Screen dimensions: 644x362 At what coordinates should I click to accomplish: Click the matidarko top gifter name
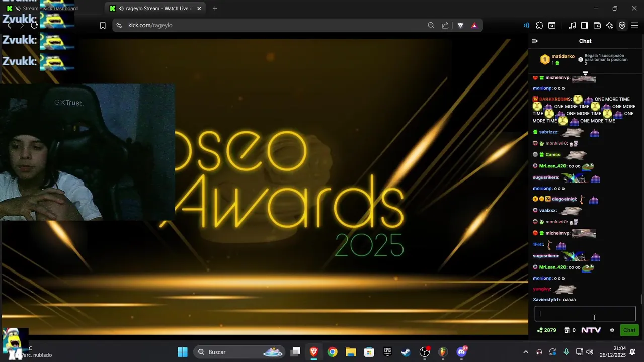pos(563,56)
